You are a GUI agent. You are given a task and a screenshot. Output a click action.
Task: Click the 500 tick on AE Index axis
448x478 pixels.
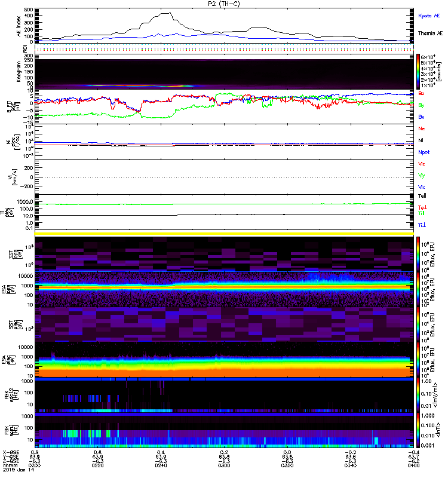(29, 10)
